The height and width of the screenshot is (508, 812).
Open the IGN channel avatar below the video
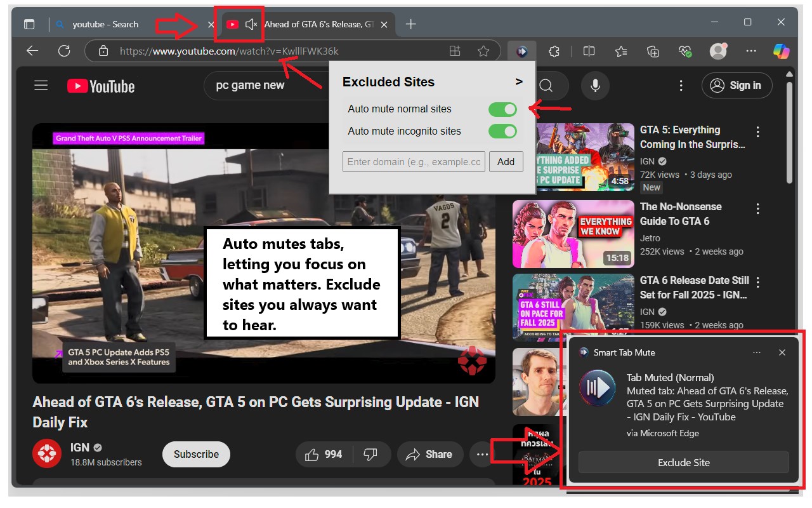pyautogui.click(x=46, y=453)
